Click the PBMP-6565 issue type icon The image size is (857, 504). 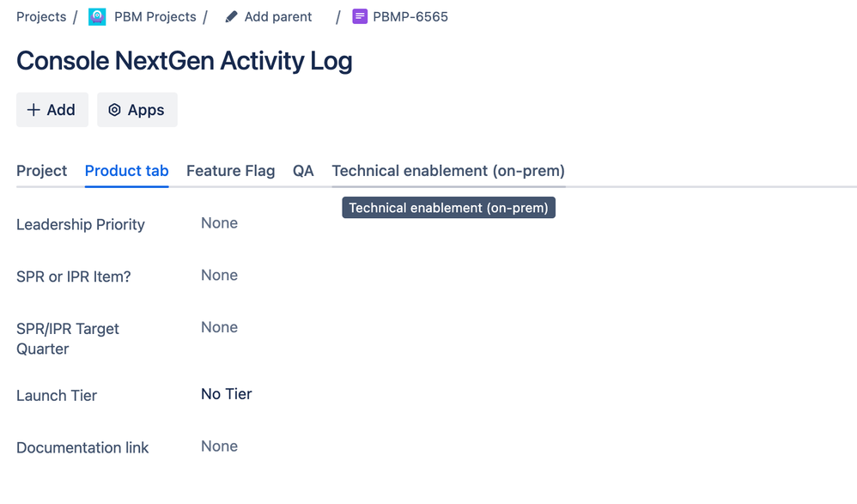click(x=360, y=15)
